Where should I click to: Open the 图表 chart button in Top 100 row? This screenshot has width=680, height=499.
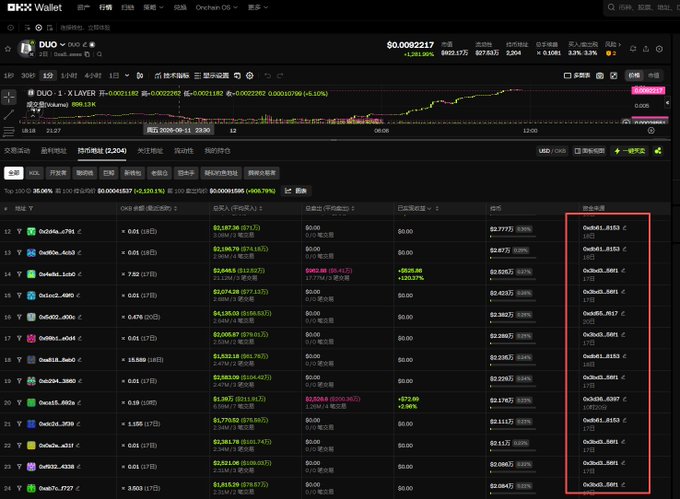coord(296,191)
